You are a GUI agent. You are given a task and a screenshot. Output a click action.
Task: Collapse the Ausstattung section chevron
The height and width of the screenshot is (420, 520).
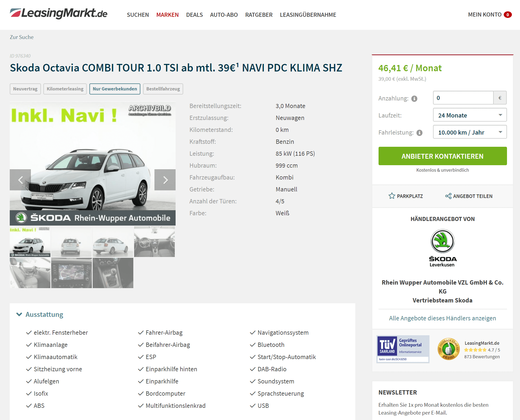(19, 314)
